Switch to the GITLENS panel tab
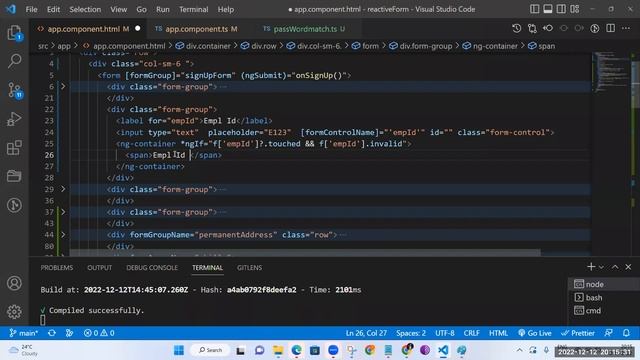Viewport: 640px width, 360px height. click(249, 268)
